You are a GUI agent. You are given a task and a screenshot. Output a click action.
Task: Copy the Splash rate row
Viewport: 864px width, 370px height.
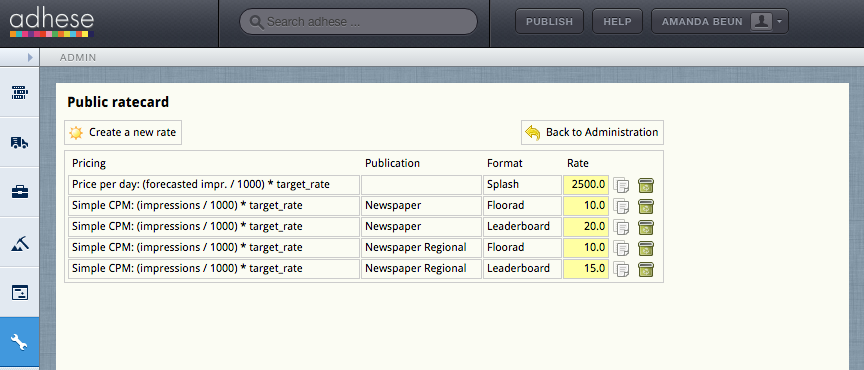[622, 185]
